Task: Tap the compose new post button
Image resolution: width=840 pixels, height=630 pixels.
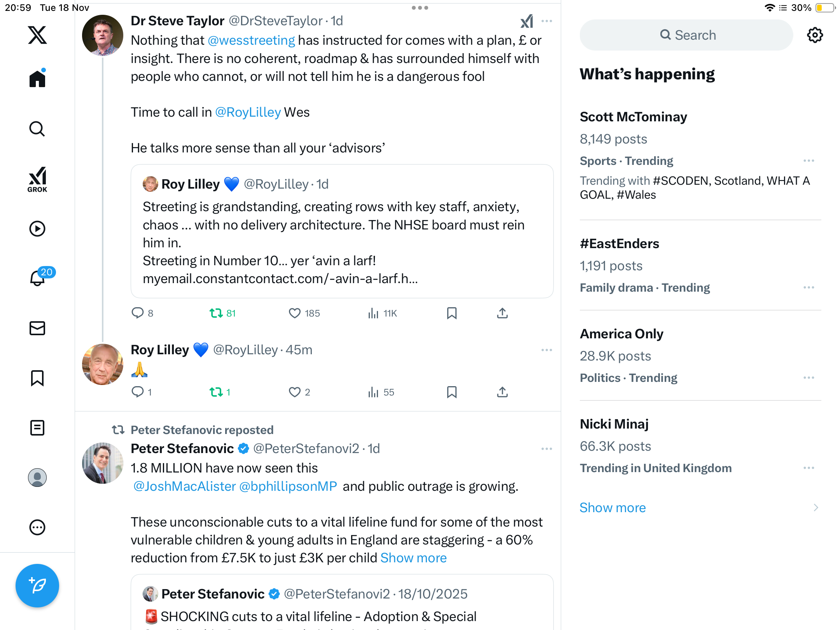Action: point(37,585)
